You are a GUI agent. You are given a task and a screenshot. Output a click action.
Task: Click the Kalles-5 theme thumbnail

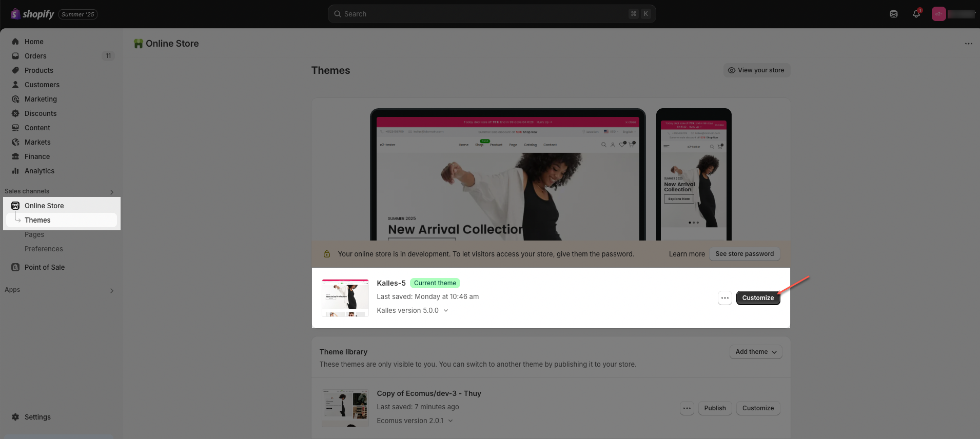[345, 298]
